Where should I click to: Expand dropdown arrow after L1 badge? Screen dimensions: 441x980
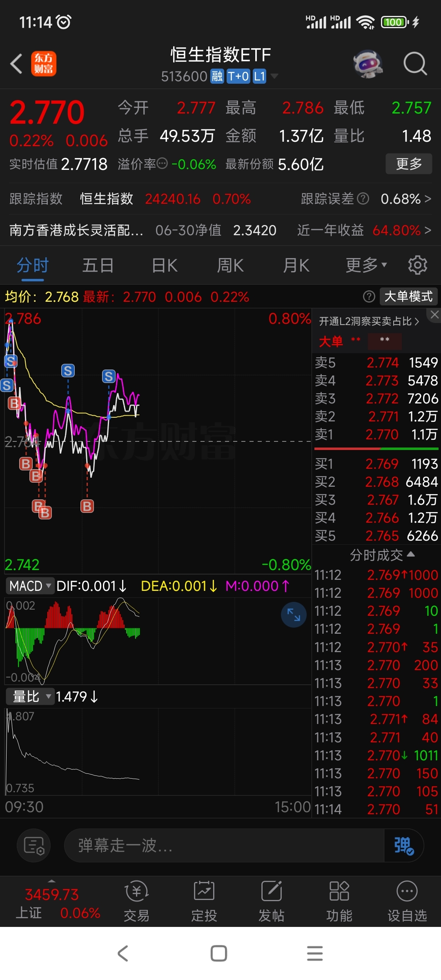[x=274, y=76]
